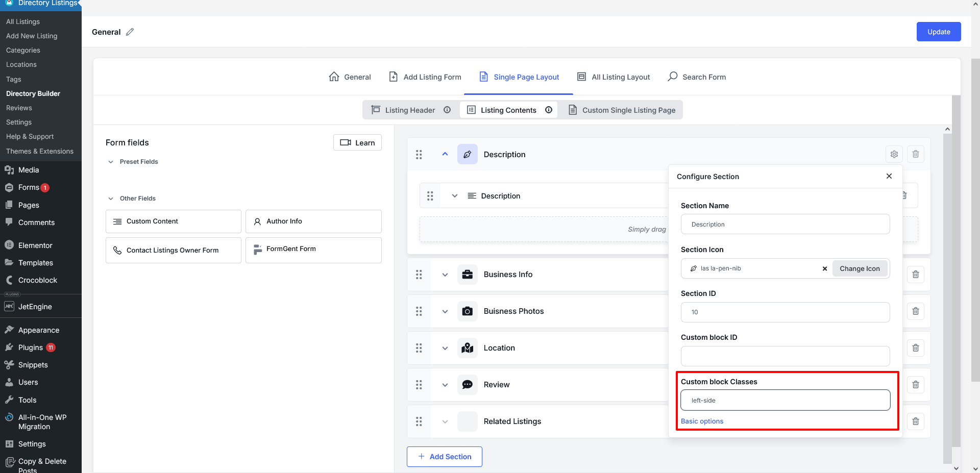Click the info icon next to Listing Header

pyautogui.click(x=447, y=110)
